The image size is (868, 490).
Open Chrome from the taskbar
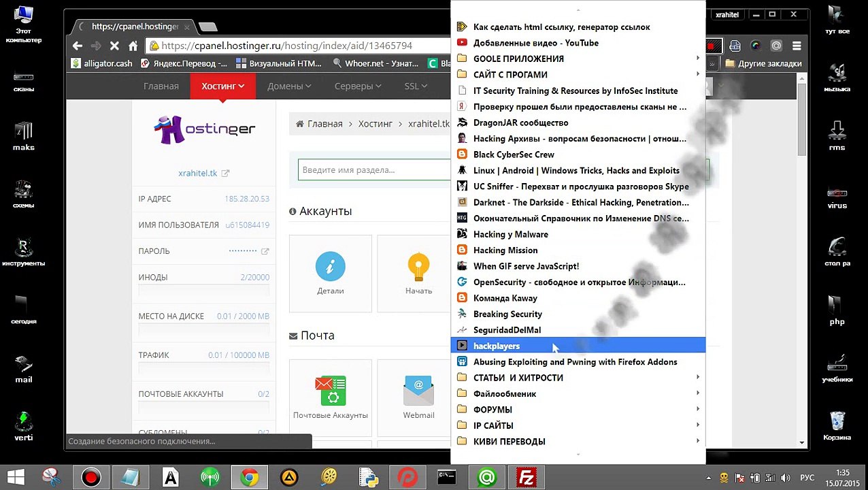[250, 477]
